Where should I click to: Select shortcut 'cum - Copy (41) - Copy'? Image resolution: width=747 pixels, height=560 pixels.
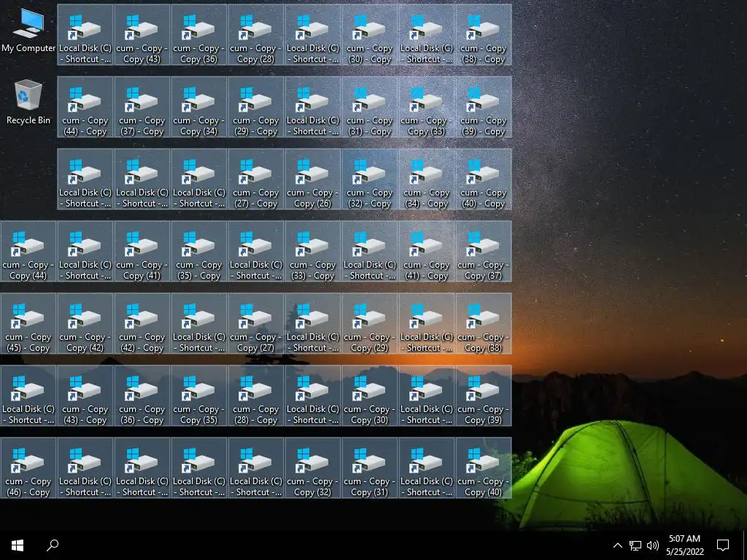426,252
